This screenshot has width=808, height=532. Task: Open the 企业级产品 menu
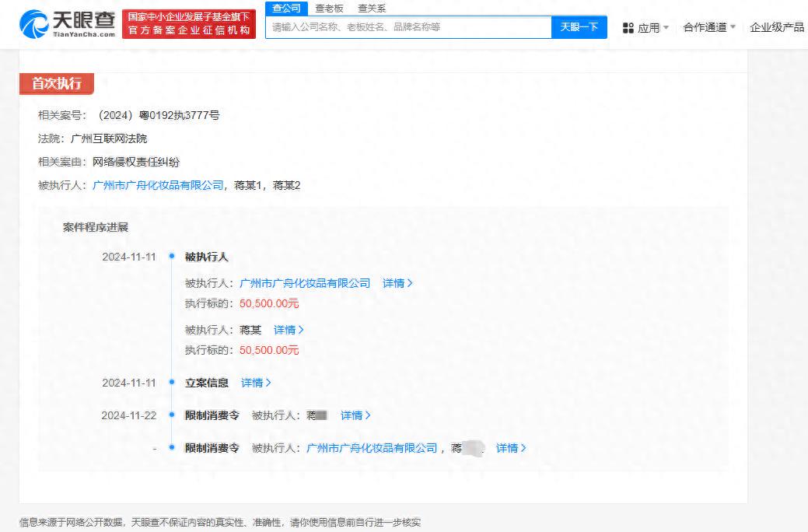(x=776, y=27)
